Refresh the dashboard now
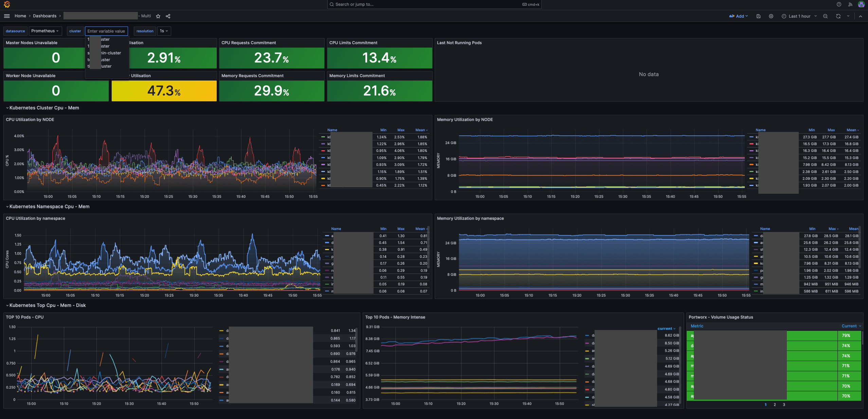The width and height of the screenshot is (868, 419). pos(838,16)
